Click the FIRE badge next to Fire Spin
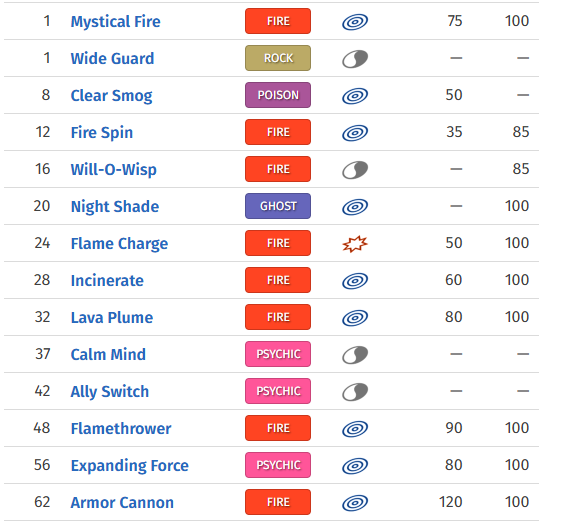 tap(278, 132)
